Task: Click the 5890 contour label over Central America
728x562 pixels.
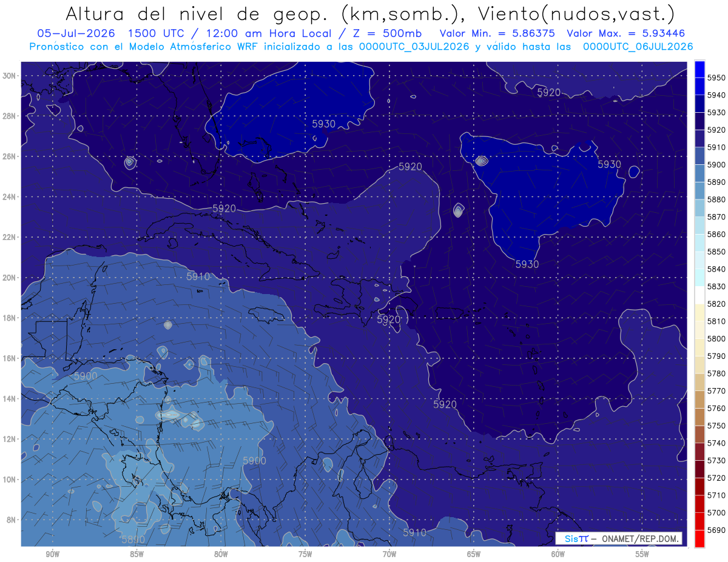Action: click(x=133, y=540)
